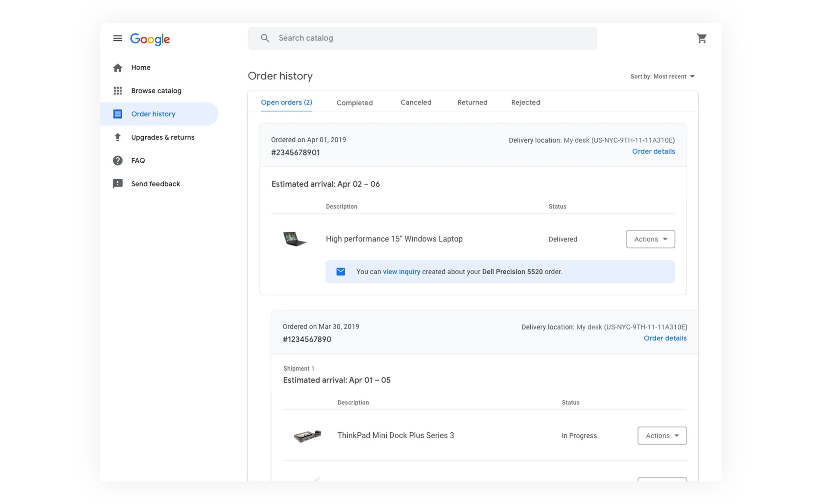This screenshot has width=822, height=504.
Task: Click the view inquiry link
Action: tap(401, 272)
